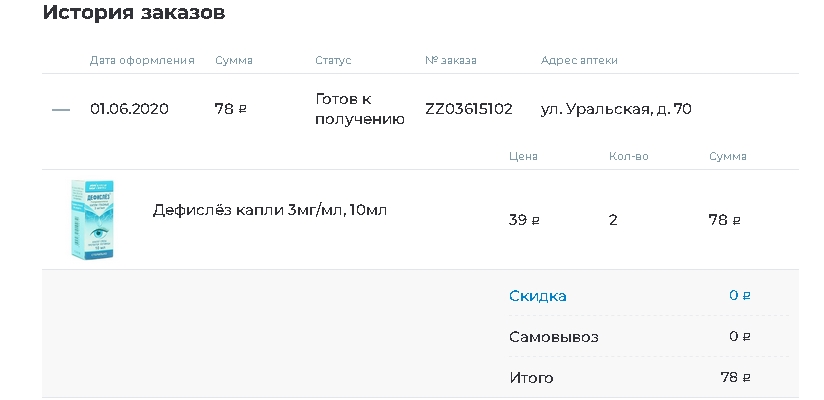Click the Сумма column header at top

(234, 60)
